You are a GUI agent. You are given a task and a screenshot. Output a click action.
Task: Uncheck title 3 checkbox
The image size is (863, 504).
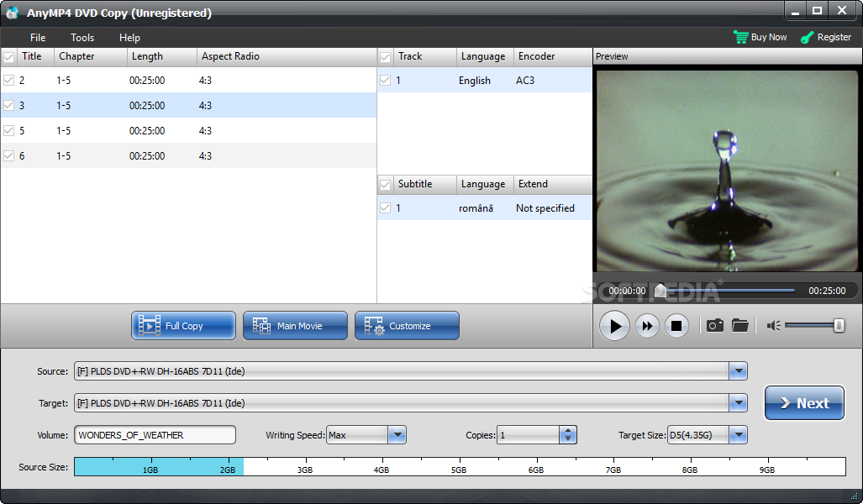pos(8,106)
